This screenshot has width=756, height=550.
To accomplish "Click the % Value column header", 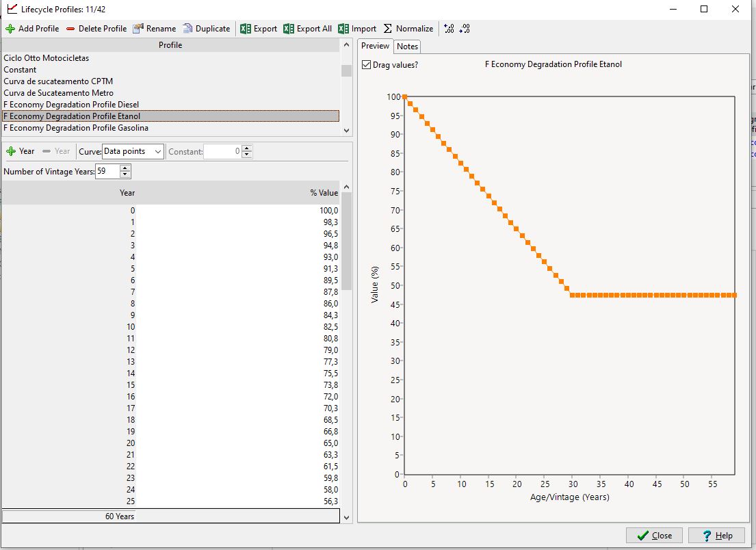I will pyautogui.click(x=238, y=193).
